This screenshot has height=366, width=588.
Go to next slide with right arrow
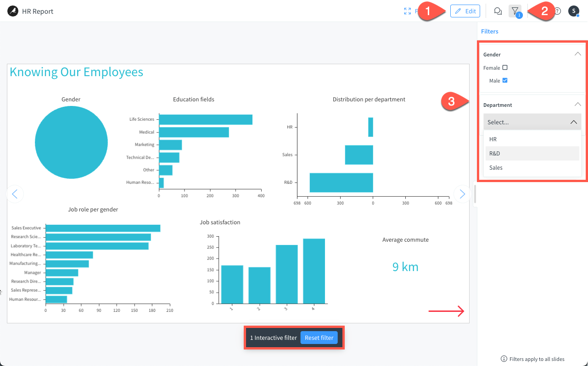(x=462, y=194)
